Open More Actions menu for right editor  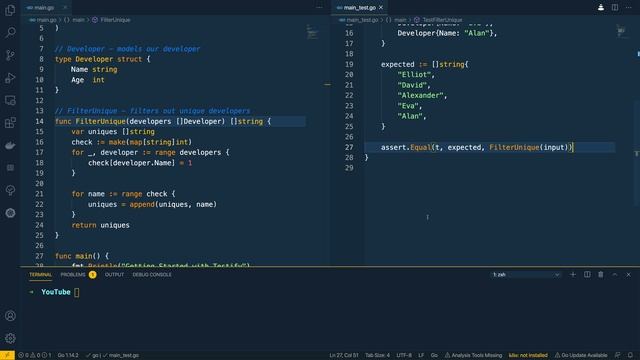click(x=629, y=7)
